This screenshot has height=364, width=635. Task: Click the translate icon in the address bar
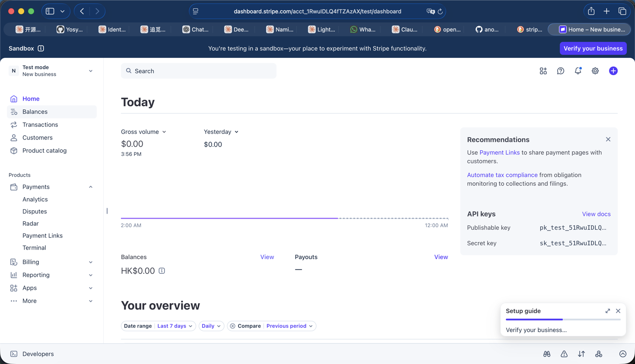pos(430,12)
